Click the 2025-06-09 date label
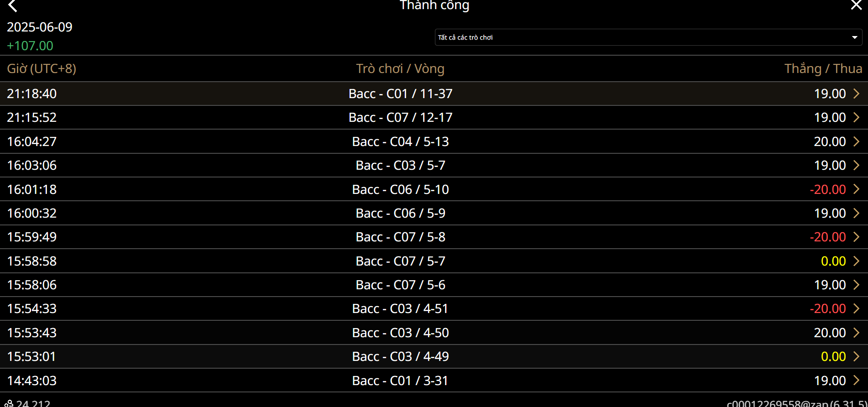Viewport: 868px width, 407px height. click(x=40, y=27)
